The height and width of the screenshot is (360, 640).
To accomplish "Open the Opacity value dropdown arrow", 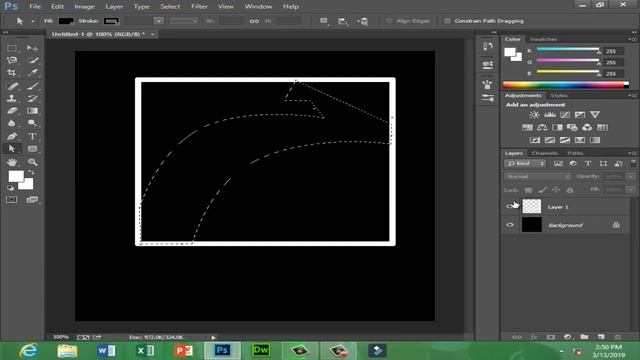I will point(631,176).
